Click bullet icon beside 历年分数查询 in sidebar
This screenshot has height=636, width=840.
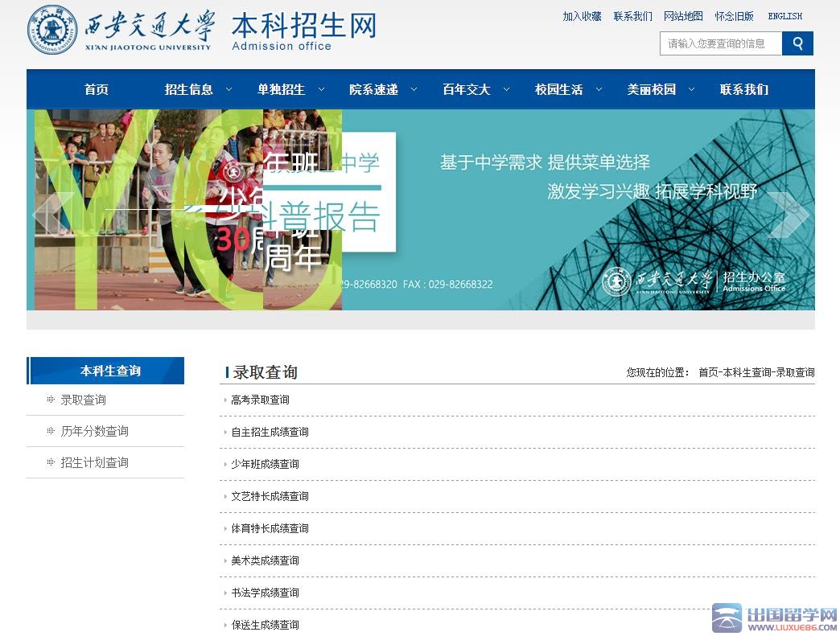click(51, 431)
